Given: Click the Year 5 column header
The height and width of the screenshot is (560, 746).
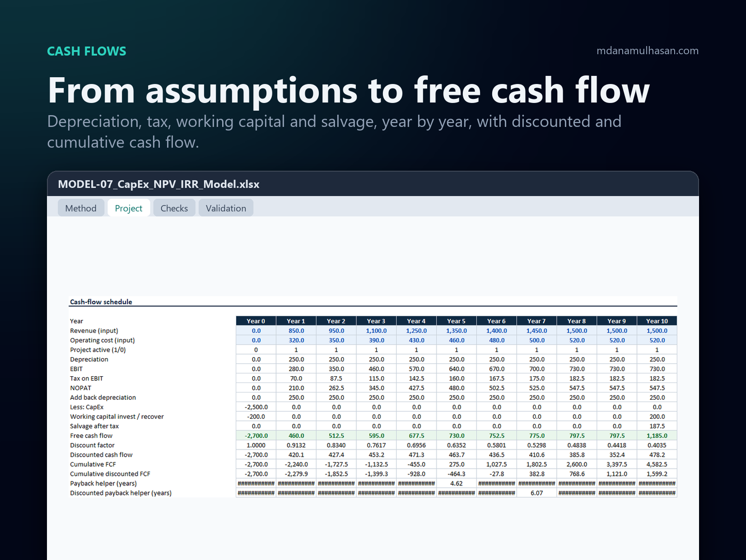Looking at the screenshot, I should tap(457, 321).
